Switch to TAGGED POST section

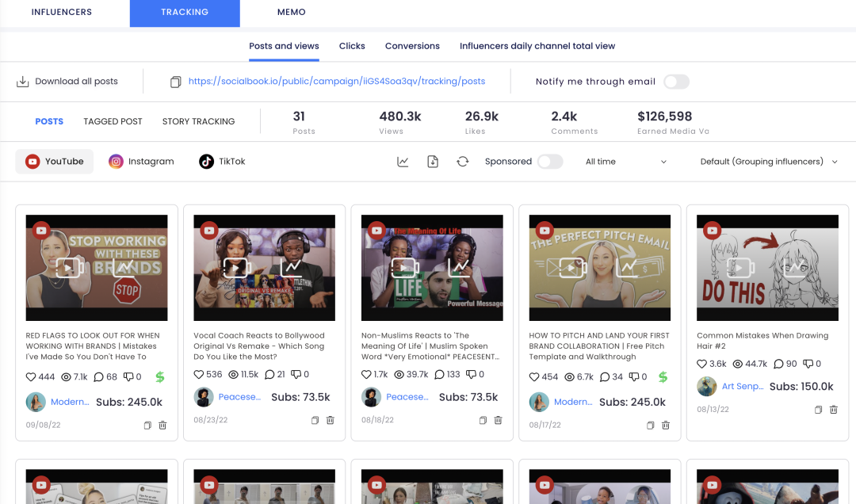click(113, 121)
